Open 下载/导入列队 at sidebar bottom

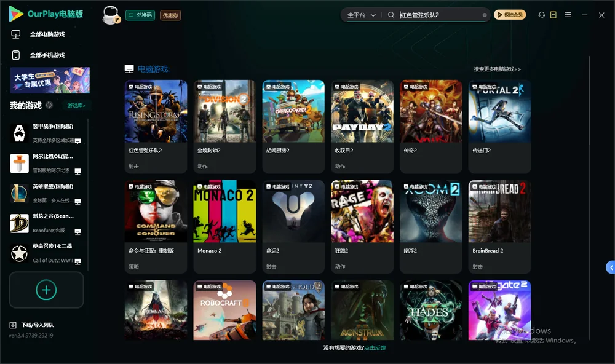(x=38, y=325)
